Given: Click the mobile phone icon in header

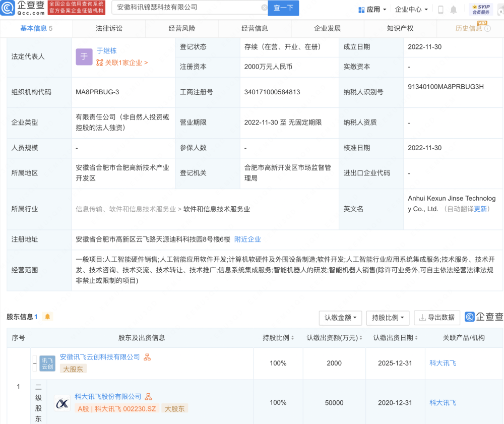Looking at the screenshot, I should (440, 10).
